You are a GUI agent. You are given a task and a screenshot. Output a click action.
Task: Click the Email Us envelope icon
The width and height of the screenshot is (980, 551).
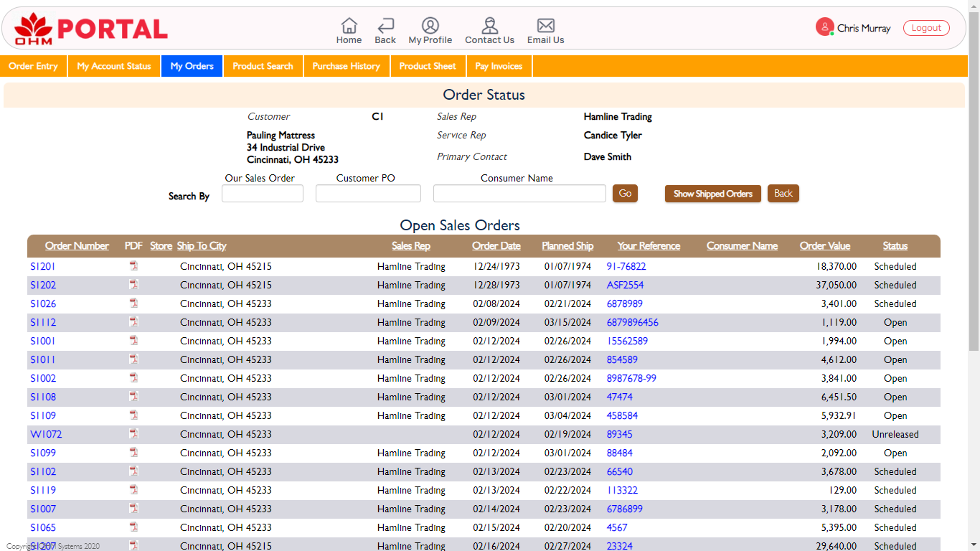[x=545, y=26]
